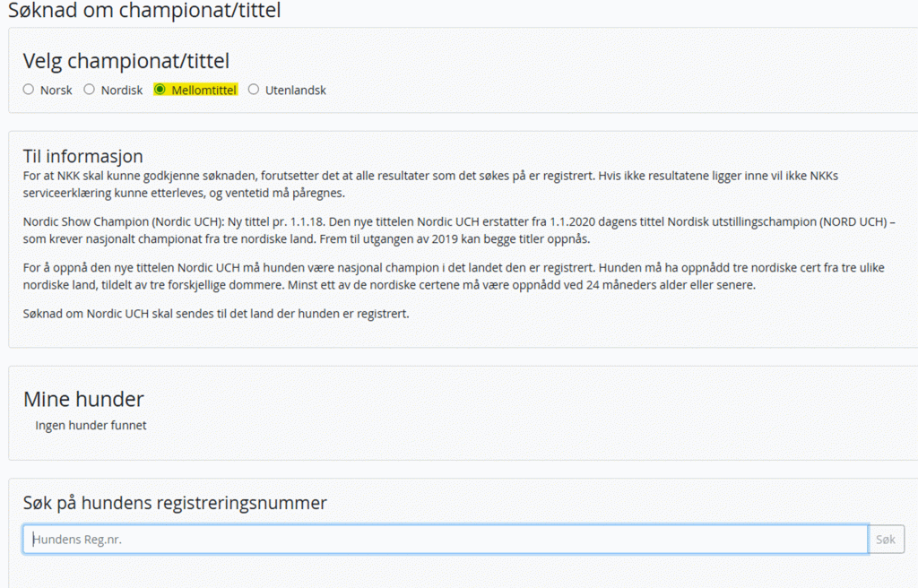Click the Til informasjon heading
The height and width of the screenshot is (588, 918).
coord(82,157)
